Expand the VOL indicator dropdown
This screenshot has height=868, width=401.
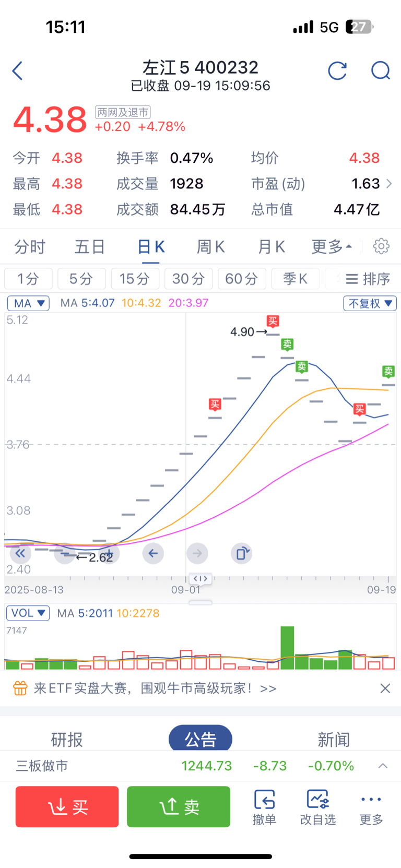pyautogui.click(x=28, y=613)
